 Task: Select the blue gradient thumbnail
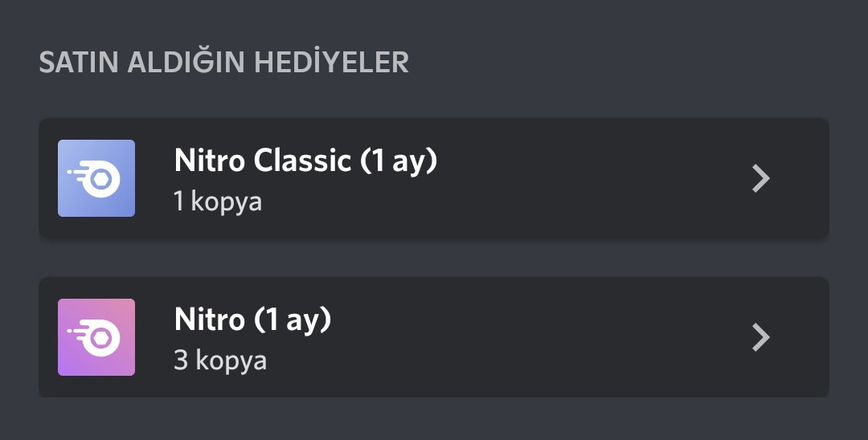click(x=96, y=178)
